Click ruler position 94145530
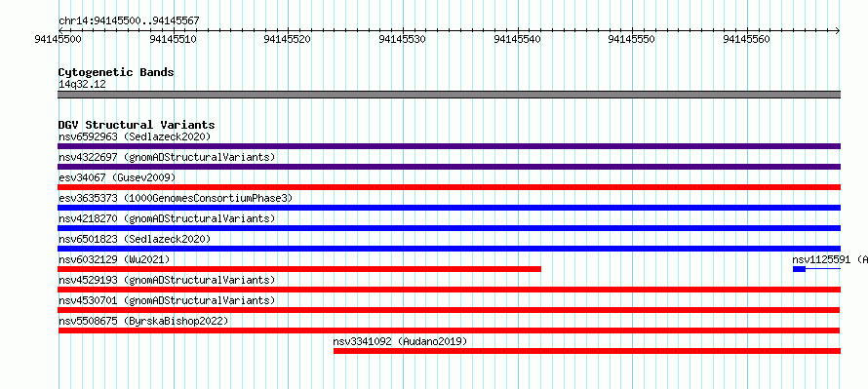The width and height of the screenshot is (868, 389). (403, 39)
